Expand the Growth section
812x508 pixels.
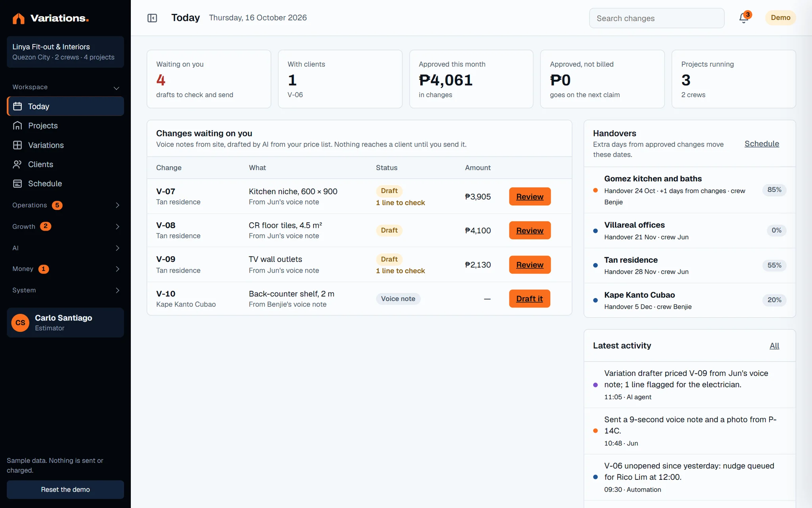coord(65,227)
